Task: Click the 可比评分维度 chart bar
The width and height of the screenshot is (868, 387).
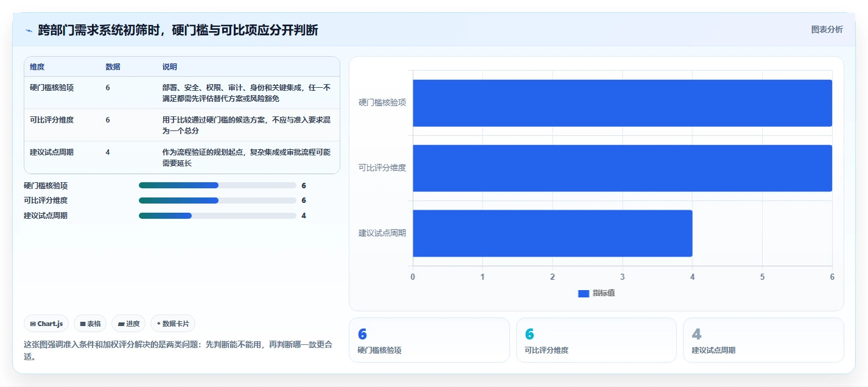Action: 622,168
